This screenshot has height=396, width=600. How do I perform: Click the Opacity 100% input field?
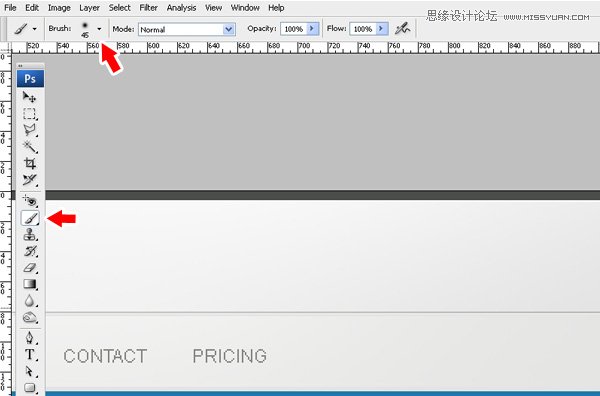[294, 29]
